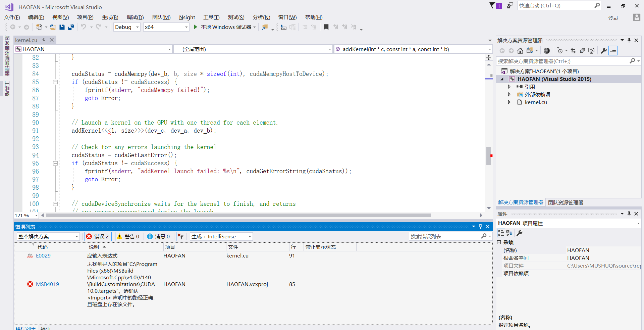This screenshot has height=330, width=644.
Task: Click the Property Pages wrench in Properties panel
Action: pos(520,233)
